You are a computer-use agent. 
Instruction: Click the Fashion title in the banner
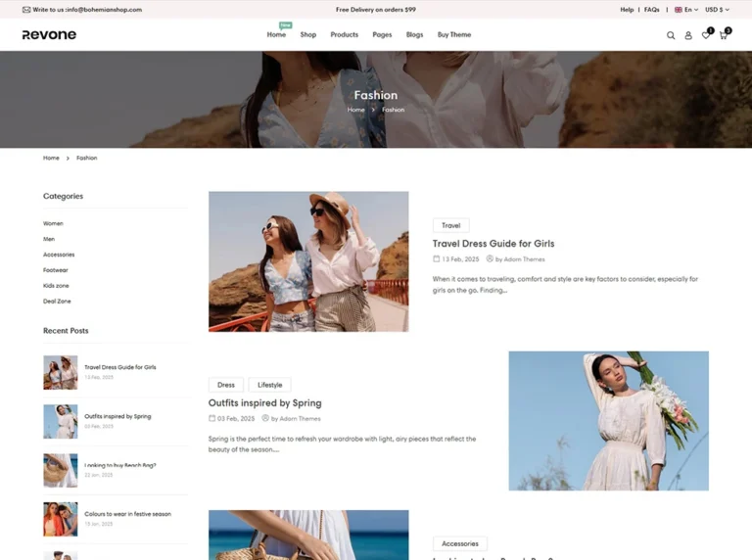tap(376, 95)
